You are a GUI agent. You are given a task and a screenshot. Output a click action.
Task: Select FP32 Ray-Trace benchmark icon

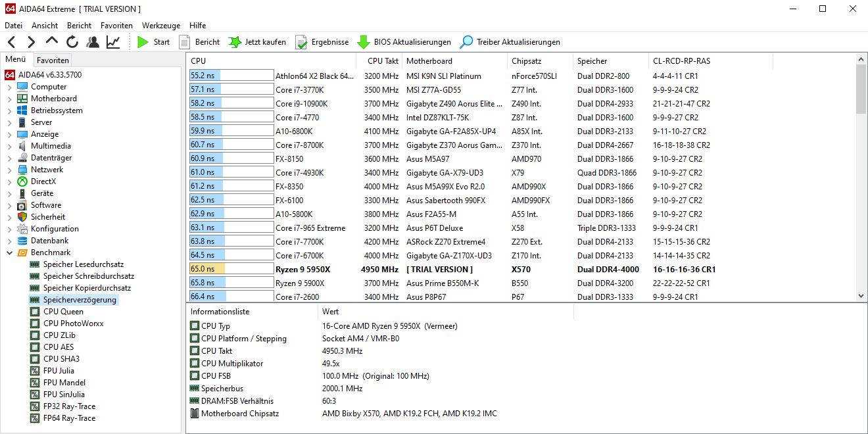(35, 406)
